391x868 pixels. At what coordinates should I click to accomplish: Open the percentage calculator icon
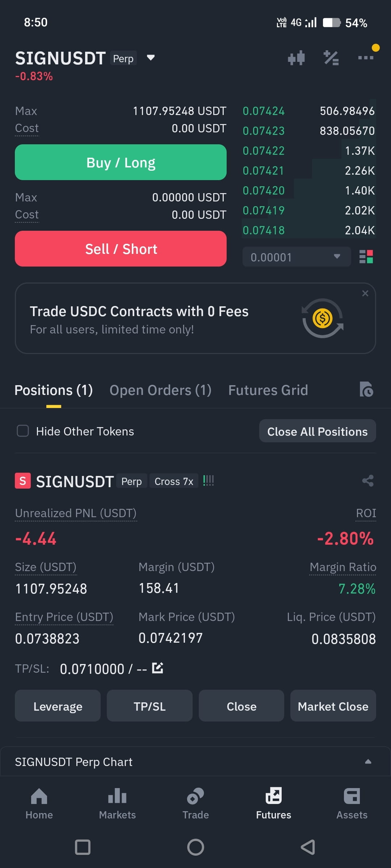point(331,58)
